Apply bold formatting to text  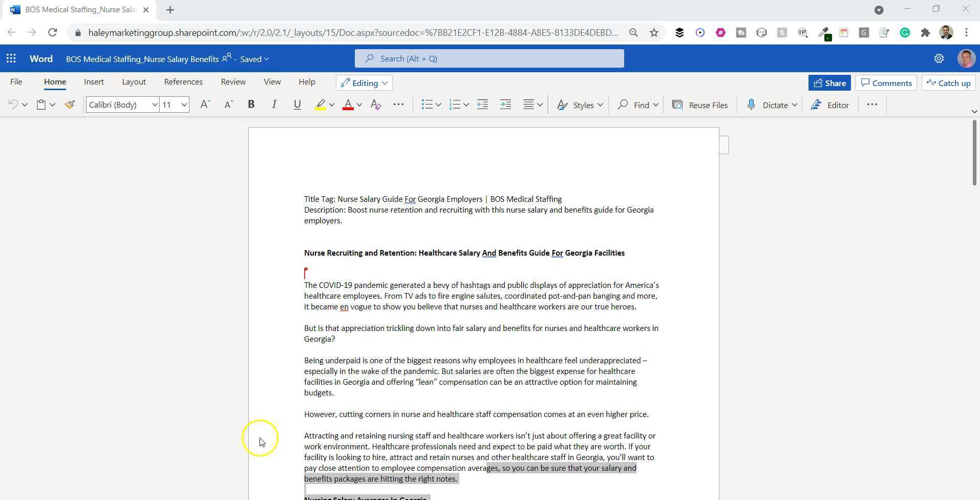[251, 105]
